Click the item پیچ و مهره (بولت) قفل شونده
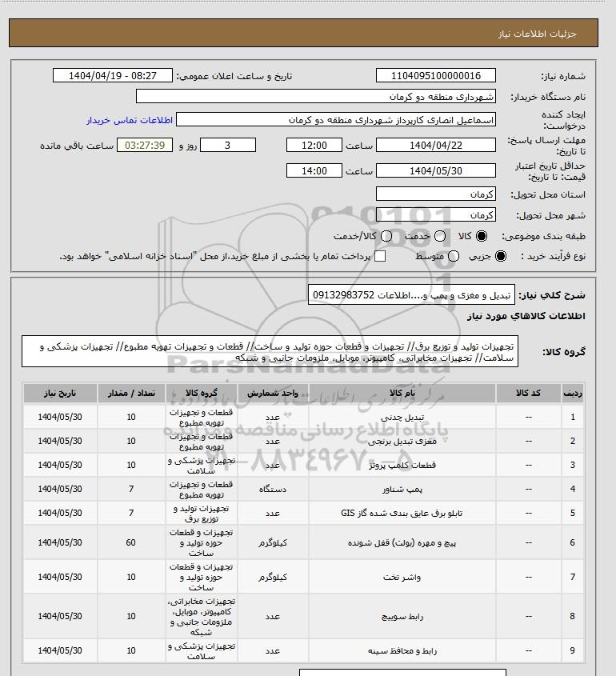Screen dimensions: 616x676 point(402,542)
